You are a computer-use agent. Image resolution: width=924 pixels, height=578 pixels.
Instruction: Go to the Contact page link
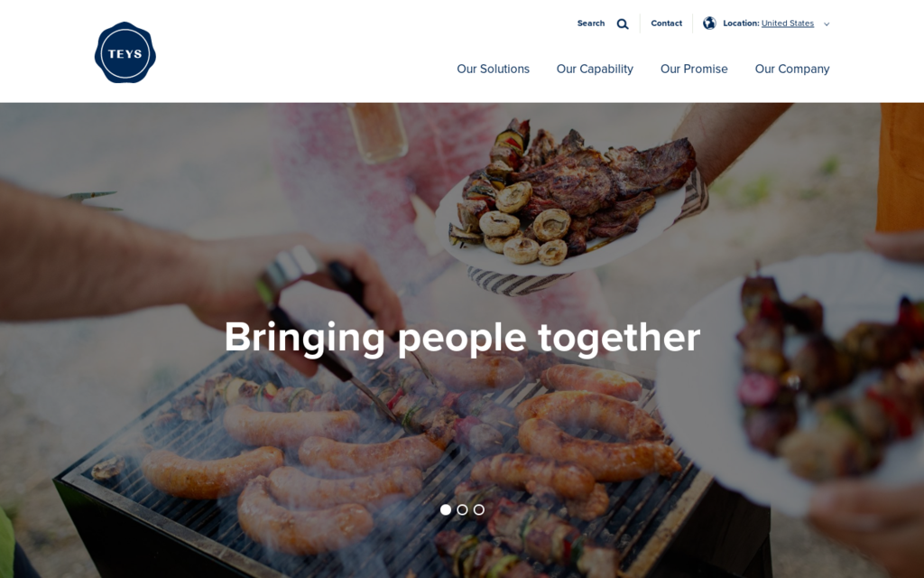click(666, 23)
